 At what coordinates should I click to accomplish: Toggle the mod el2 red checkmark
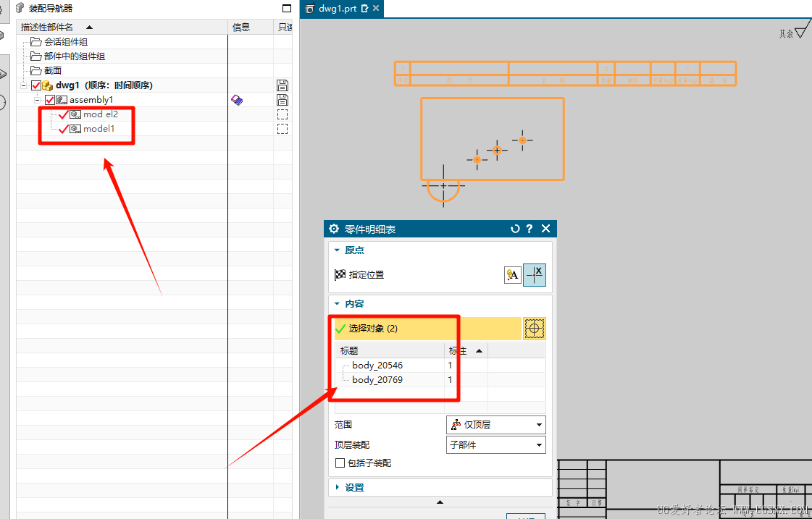pos(64,114)
